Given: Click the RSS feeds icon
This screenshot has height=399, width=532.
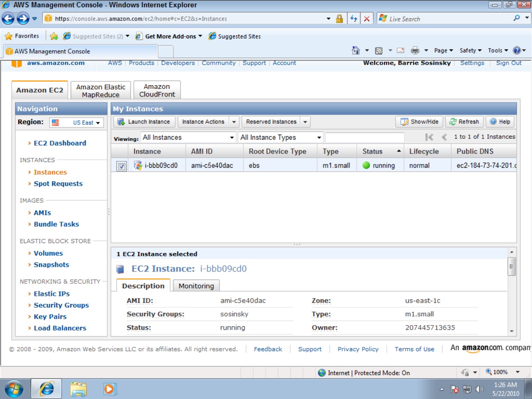Looking at the screenshot, I should pos(379,51).
